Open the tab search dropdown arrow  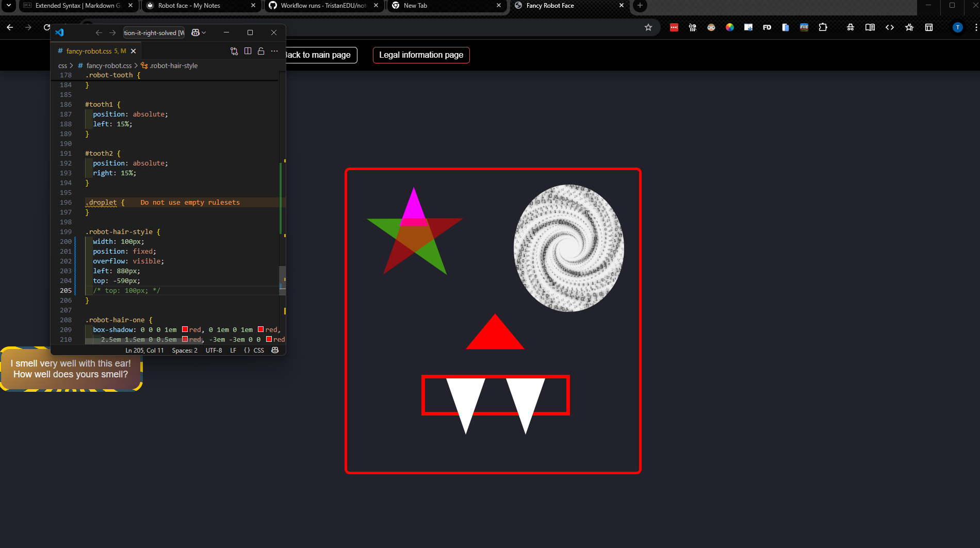click(x=9, y=6)
